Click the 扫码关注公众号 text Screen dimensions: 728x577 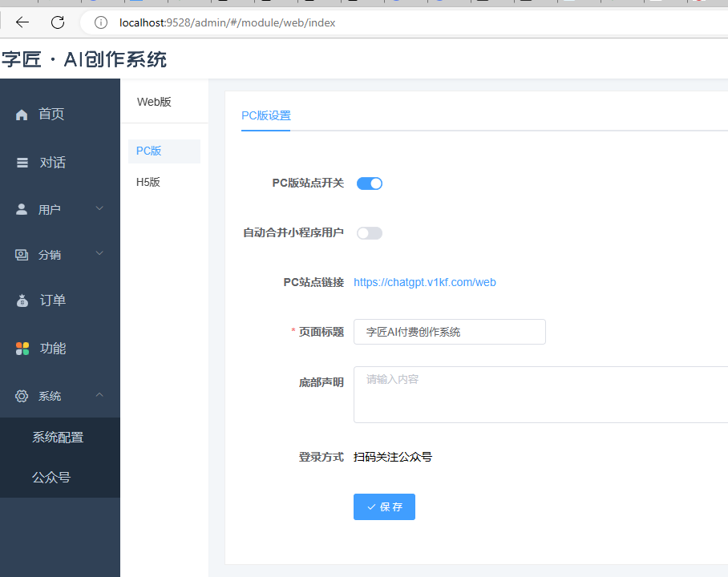(392, 457)
